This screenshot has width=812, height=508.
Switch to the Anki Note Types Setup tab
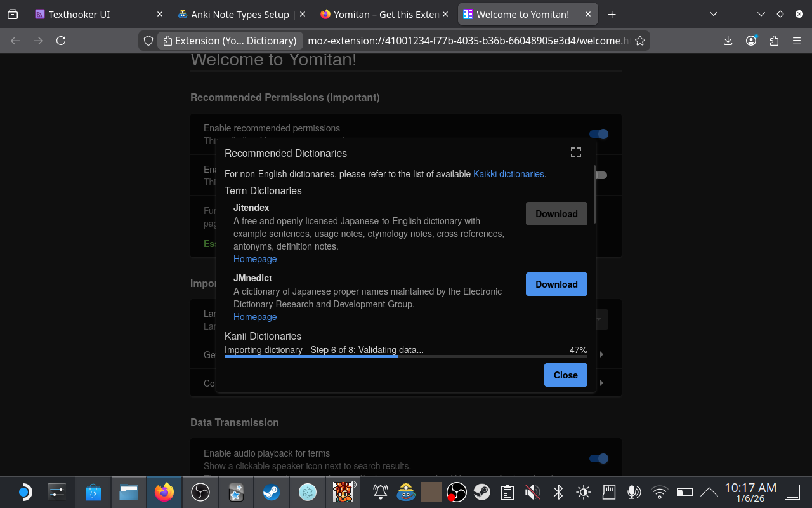tap(241, 14)
